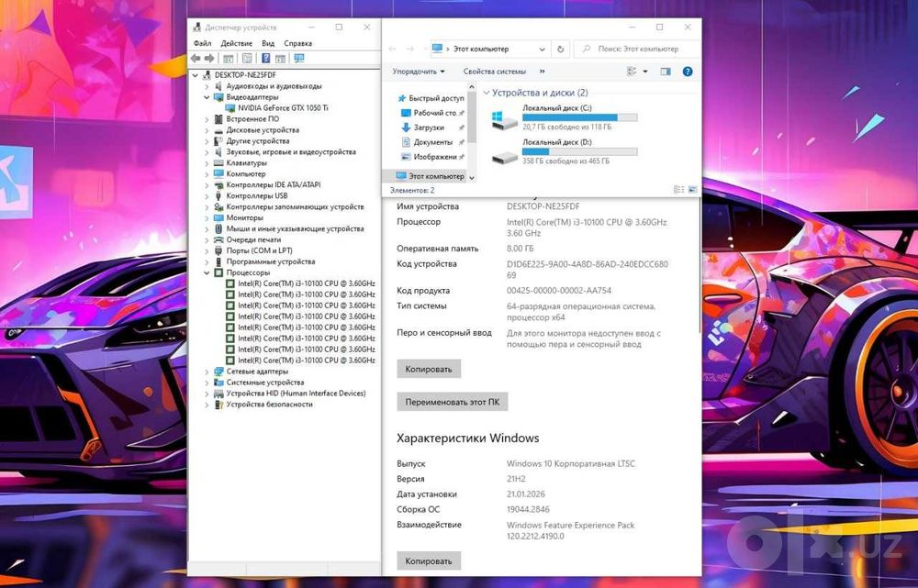
Task: Expand Контроллеры USB node
Action: click(207, 196)
